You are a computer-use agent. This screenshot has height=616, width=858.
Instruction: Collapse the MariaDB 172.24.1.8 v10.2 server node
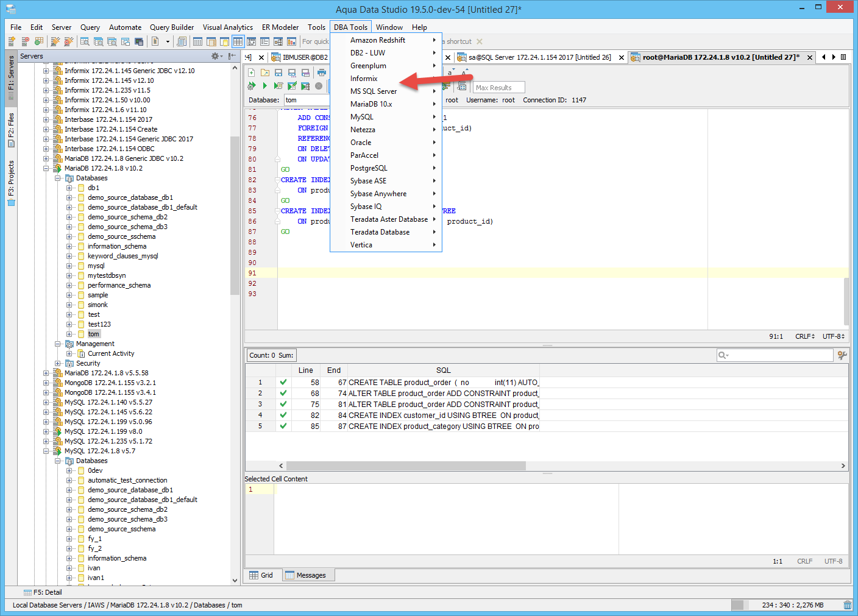(46, 168)
